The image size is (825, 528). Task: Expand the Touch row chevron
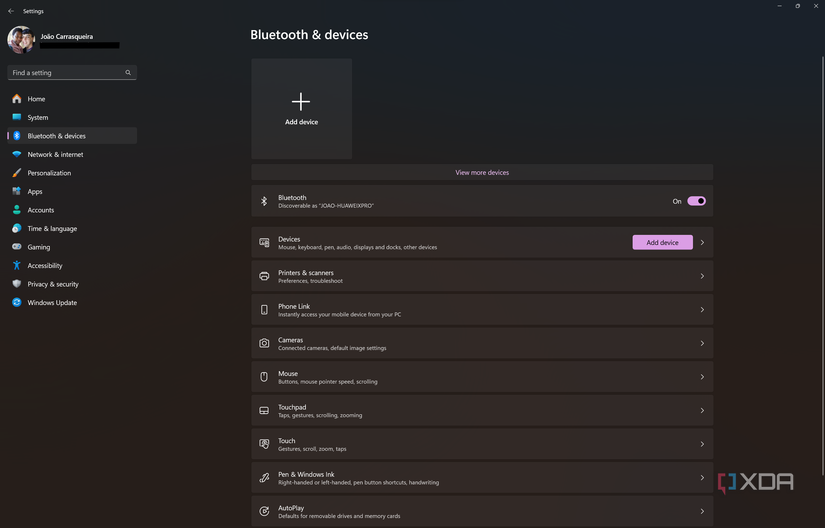702,444
